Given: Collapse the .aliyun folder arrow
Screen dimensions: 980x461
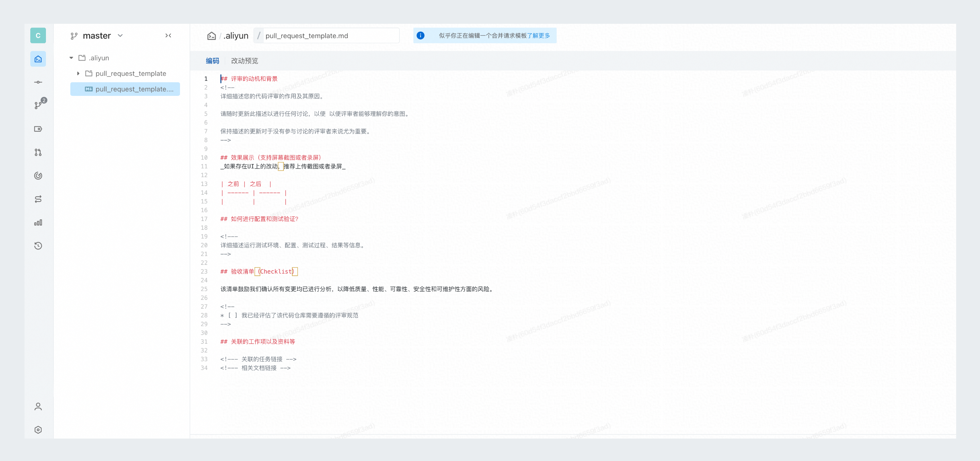Looking at the screenshot, I should click(x=71, y=58).
